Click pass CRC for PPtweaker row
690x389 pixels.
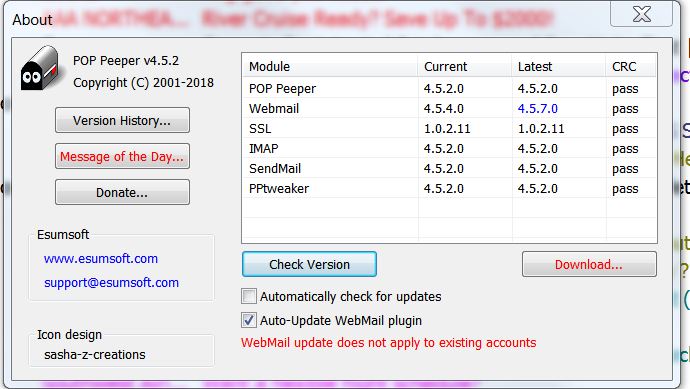tap(625, 189)
